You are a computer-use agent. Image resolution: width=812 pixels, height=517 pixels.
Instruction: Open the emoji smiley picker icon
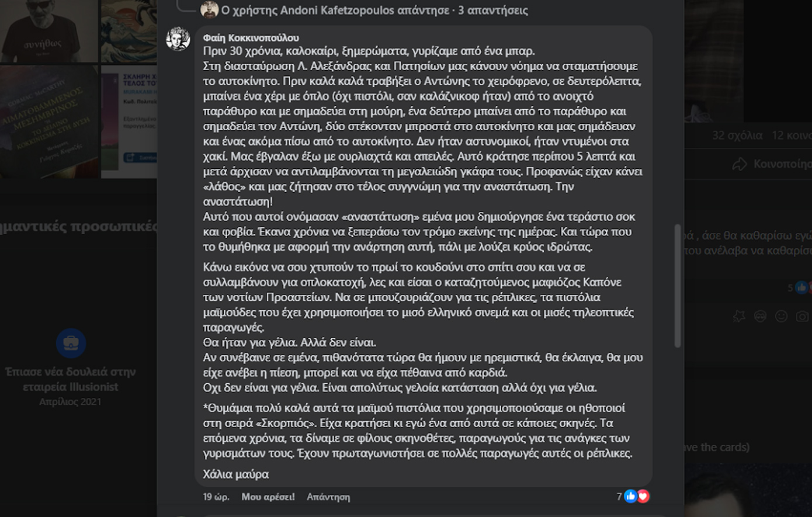781,316
